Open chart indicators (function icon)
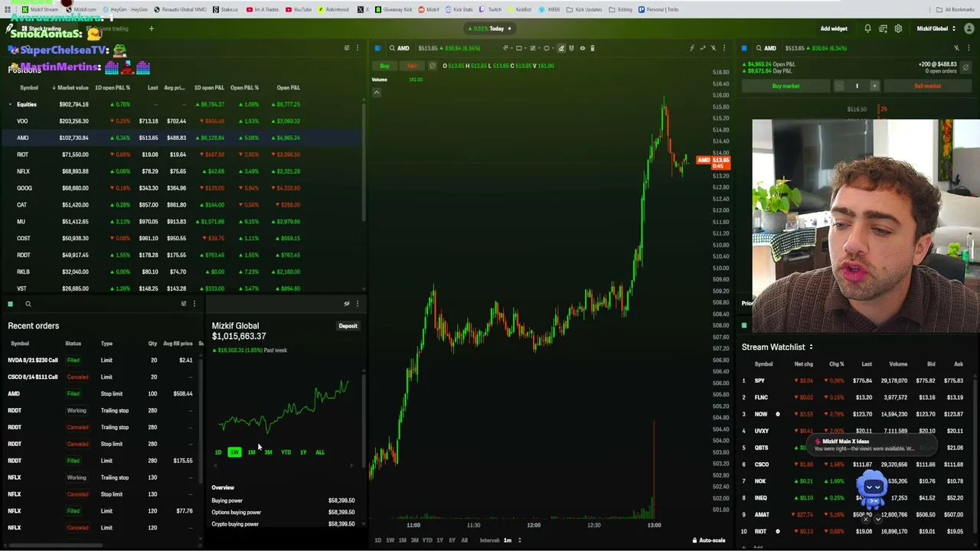 692,48
